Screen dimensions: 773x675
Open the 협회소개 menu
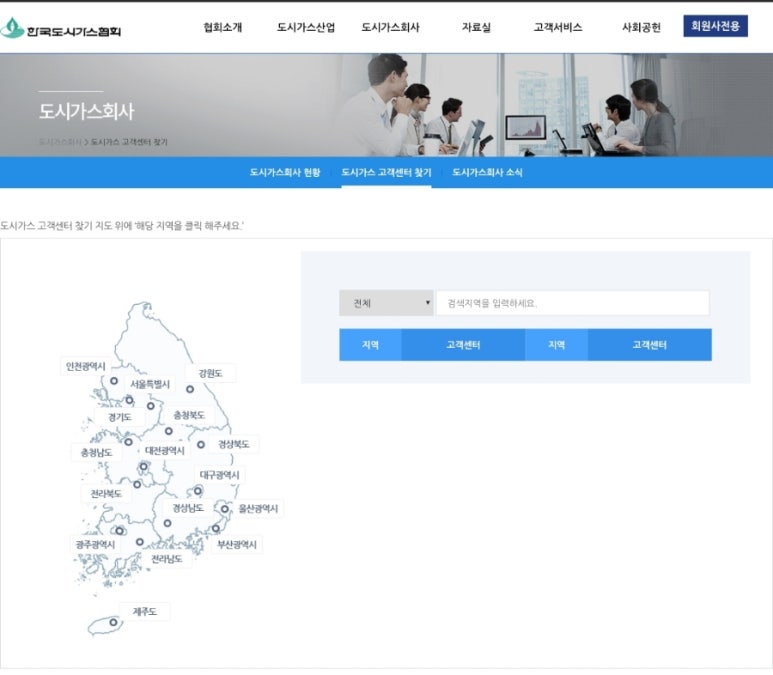click(x=223, y=28)
